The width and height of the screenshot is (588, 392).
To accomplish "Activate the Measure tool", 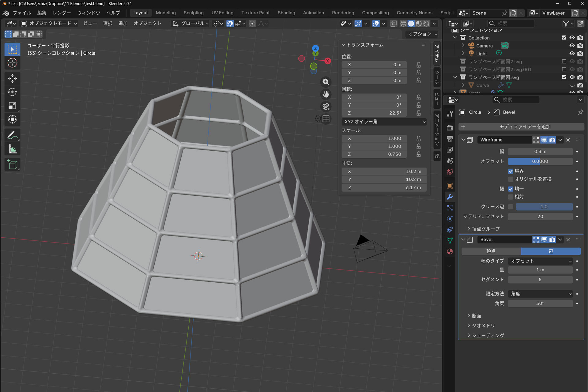I will 12,149.
